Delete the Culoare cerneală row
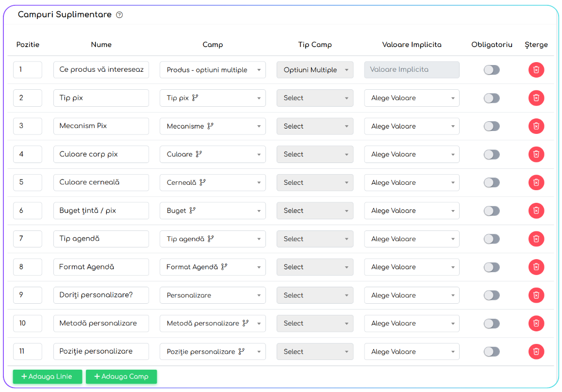The image size is (562, 392). pos(536,182)
